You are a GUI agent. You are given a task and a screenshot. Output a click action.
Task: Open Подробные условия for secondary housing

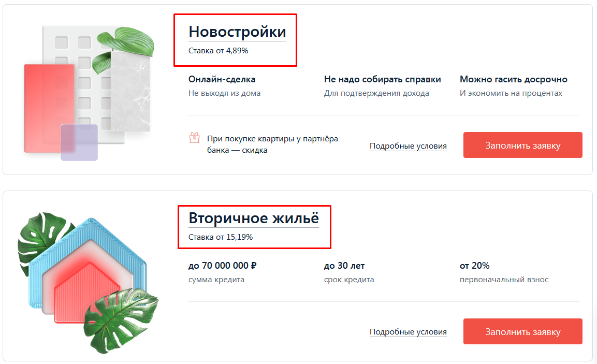tap(408, 331)
